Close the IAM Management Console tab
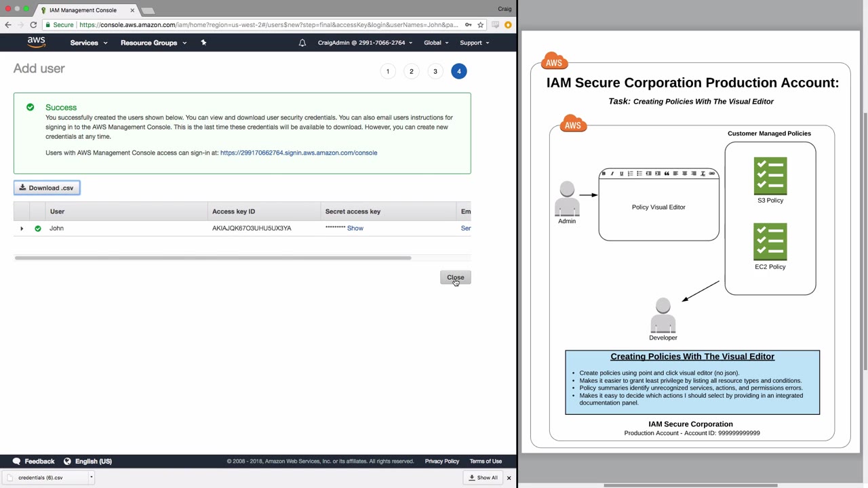This screenshot has height=488, width=868. (132, 10)
